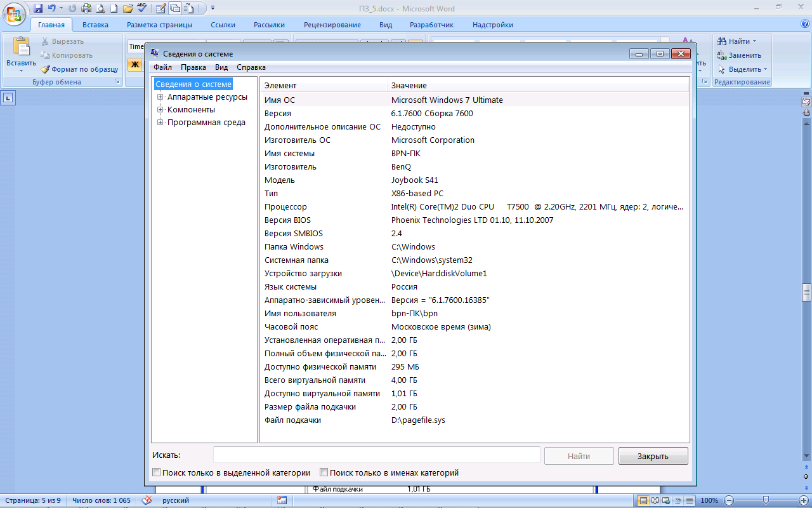Open the Найти dropdown arrow

coord(754,41)
